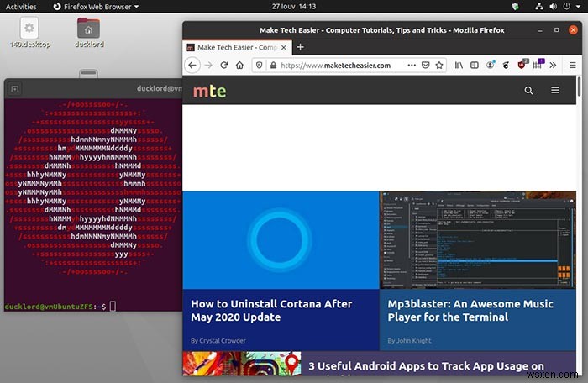Open Firefox hamburger application menu
Image resolution: width=588 pixels, height=383 pixels.
click(572, 66)
